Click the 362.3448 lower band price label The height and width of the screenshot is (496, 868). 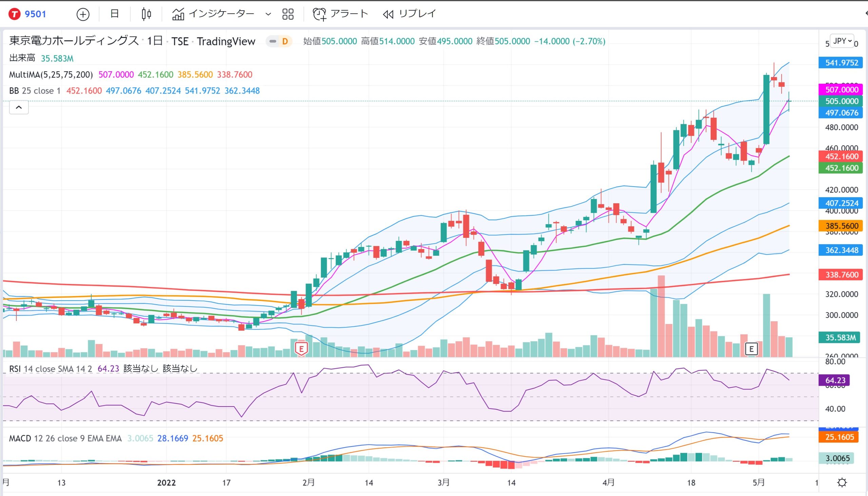coord(841,250)
